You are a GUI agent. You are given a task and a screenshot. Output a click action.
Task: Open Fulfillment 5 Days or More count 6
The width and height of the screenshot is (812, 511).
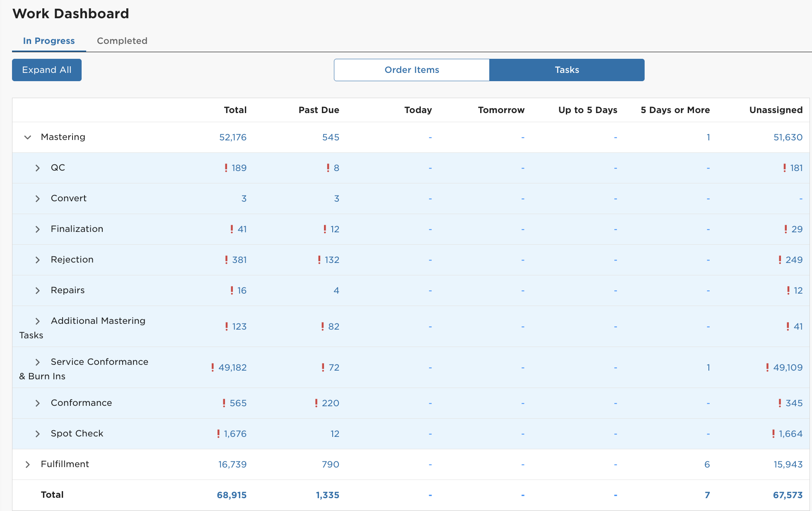[707, 464]
